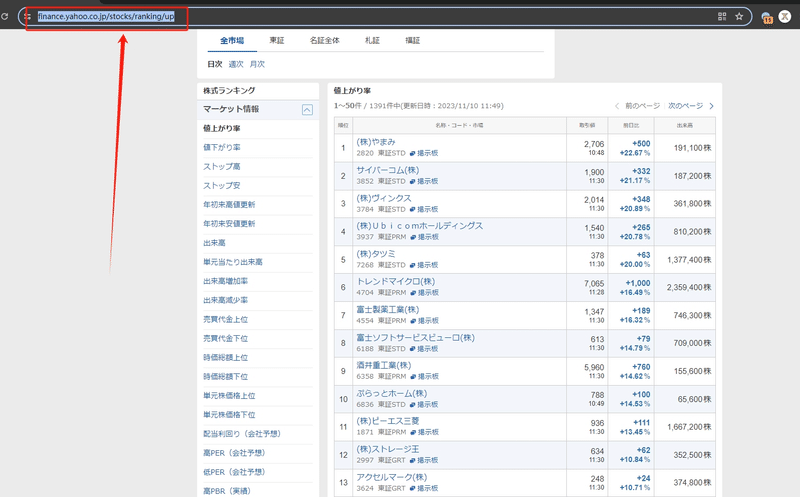Image resolution: width=800 pixels, height=497 pixels.
Task: Open 掲示板 for サイバーコム(株)
Action: pos(424,181)
